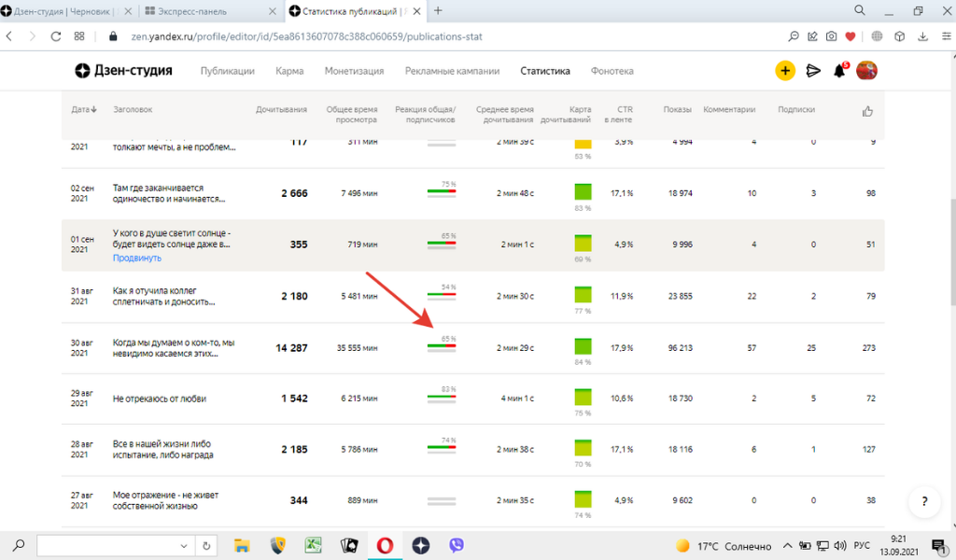
Task: Select the Статистика section
Action: point(545,71)
